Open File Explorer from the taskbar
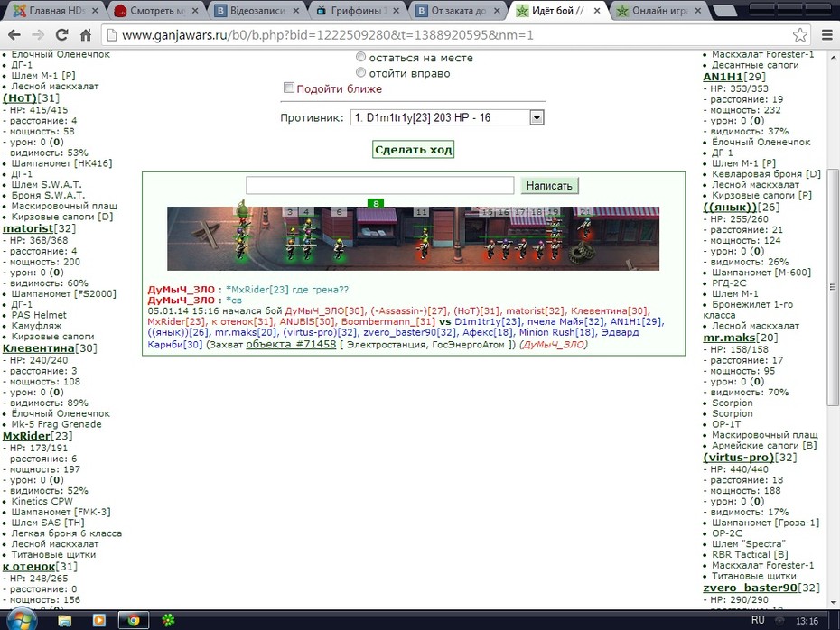The height and width of the screenshot is (630, 840). [65, 620]
